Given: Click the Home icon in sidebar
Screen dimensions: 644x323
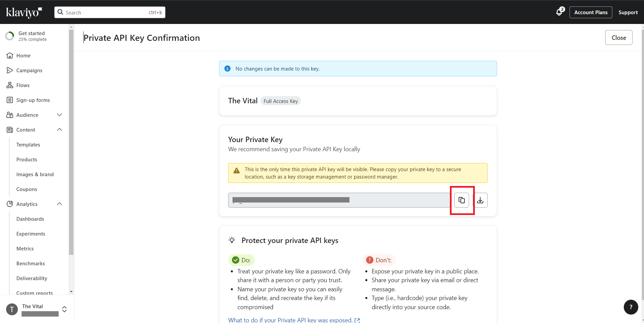Looking at the screenshot, I should [x=10, y=56].
